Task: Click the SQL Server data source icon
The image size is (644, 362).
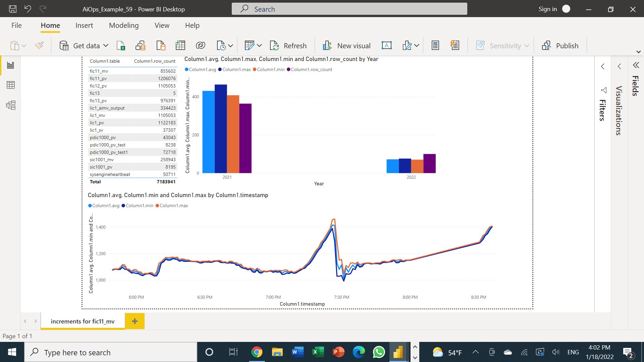Action: pyautogui.click(x=161, y=46)
